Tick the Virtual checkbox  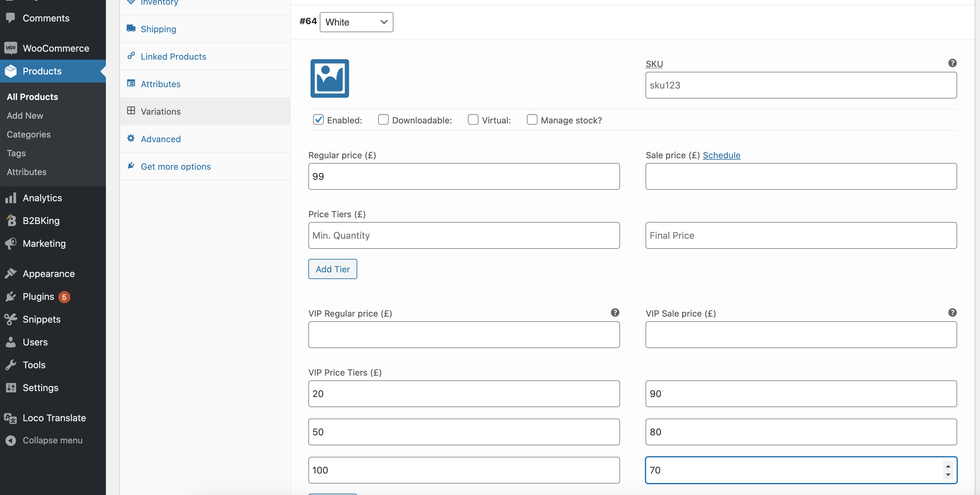[x=473, y=120]
